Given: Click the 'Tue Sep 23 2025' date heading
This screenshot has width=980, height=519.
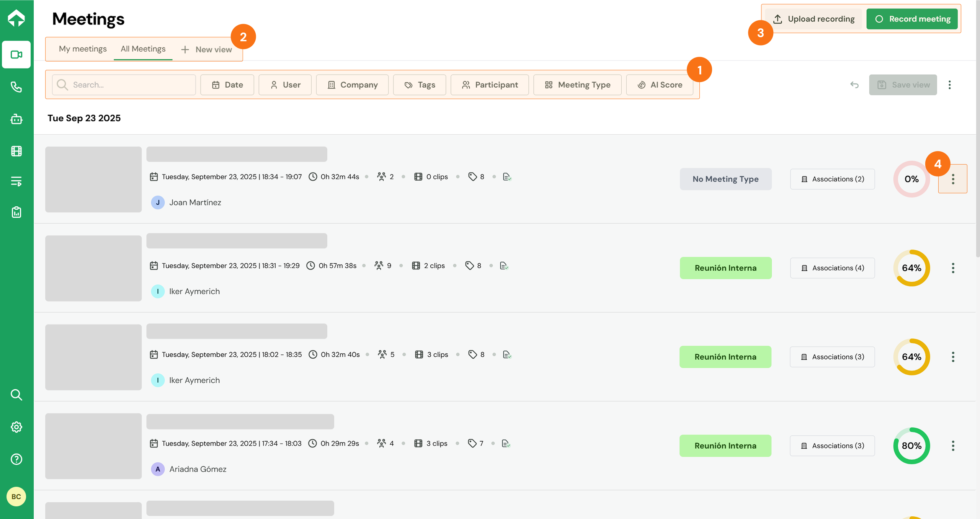Looking at the screenshot, I should pyautogui.click(x=84, y=118).
